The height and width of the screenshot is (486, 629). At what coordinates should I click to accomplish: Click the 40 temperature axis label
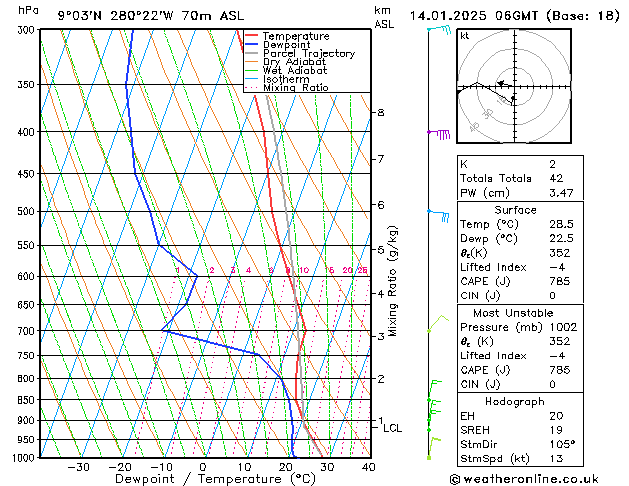pos(368,467)
